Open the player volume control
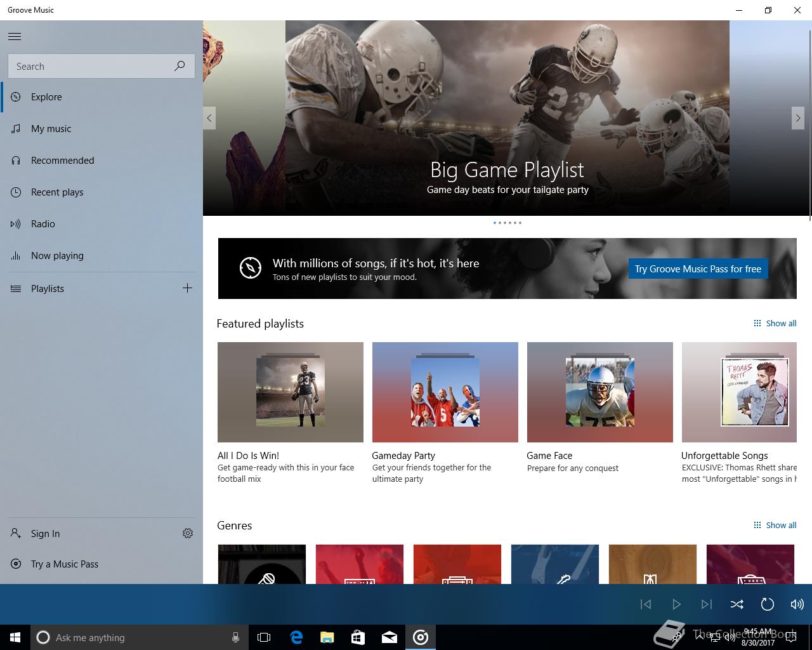812x650 pixels. (x=797, y=604)
